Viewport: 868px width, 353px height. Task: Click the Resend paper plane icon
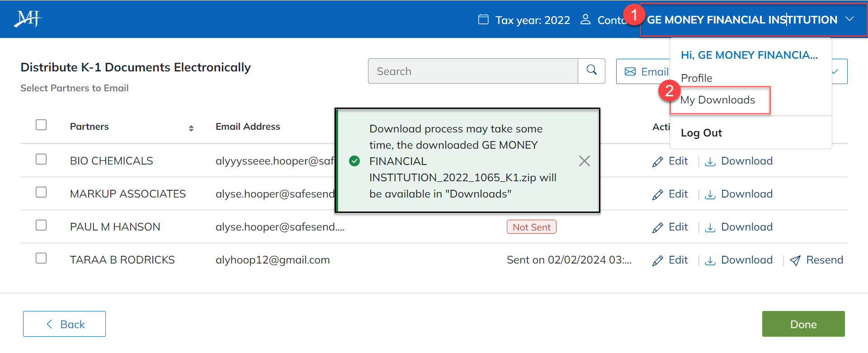[795, 260]
